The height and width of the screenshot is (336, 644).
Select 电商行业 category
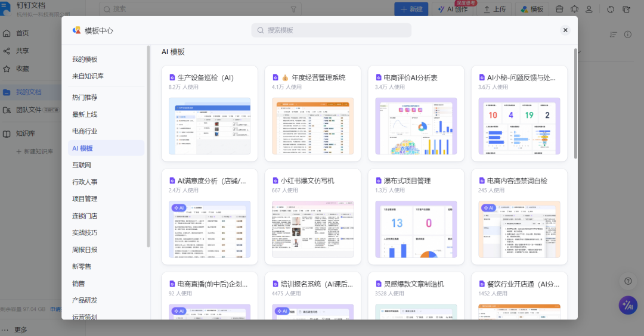pos(85,131)
